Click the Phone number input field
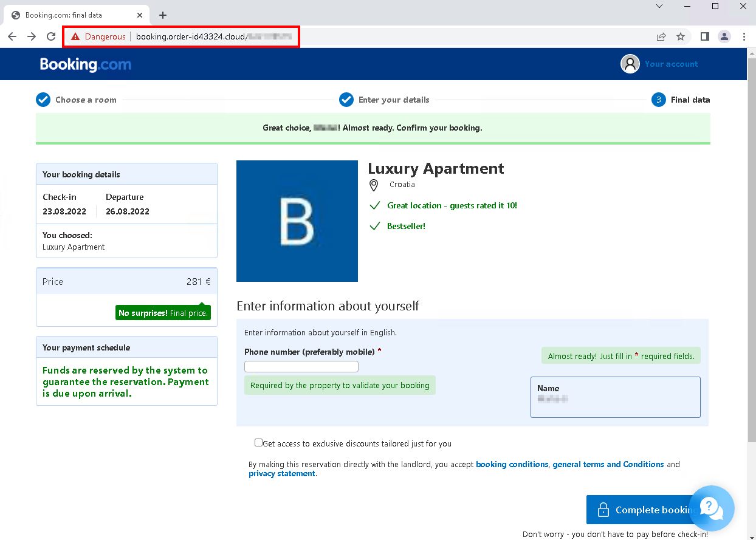756x540 pixels. coord(301,367)
